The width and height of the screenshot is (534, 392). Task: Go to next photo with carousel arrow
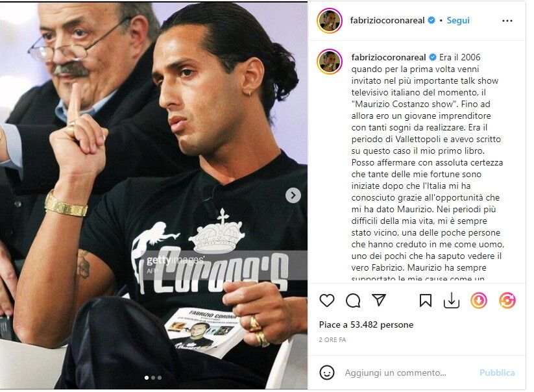[x=293, y=195]
